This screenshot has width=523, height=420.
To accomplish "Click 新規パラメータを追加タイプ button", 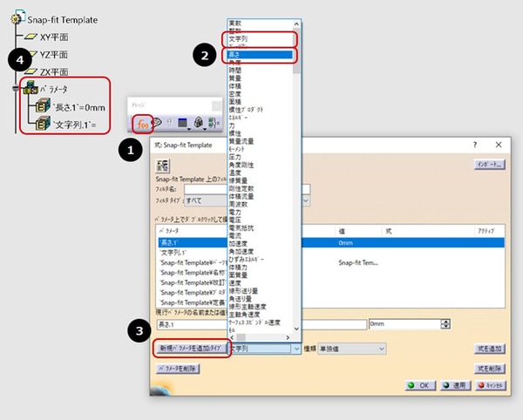I will (x=191, y=349).
